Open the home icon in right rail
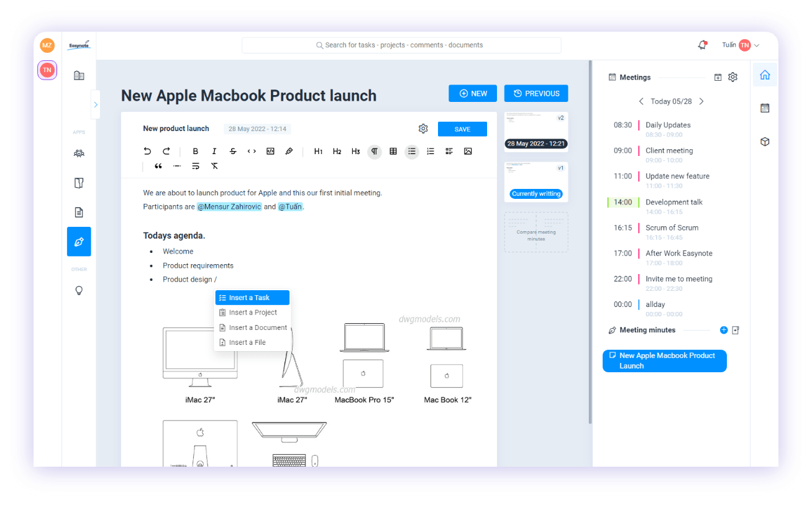Image resolution: width=812 pixels, height=522 pixels. pos(765,75)
